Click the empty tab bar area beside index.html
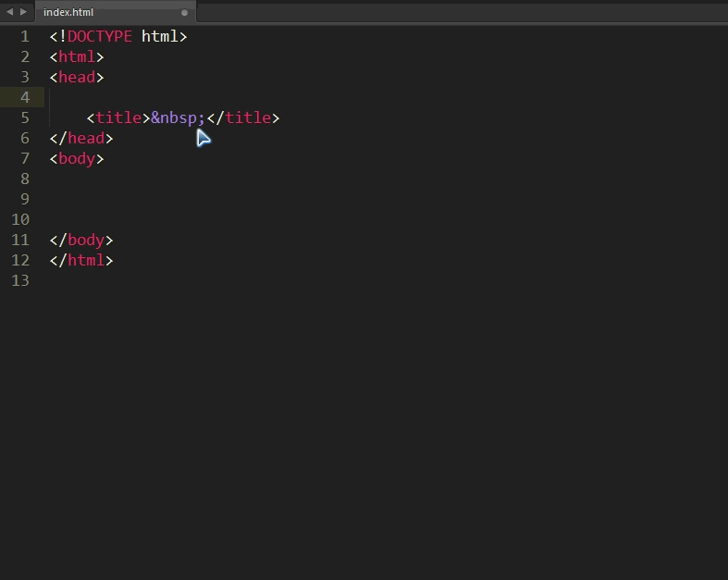728x580 pixels. click(463, 13)
